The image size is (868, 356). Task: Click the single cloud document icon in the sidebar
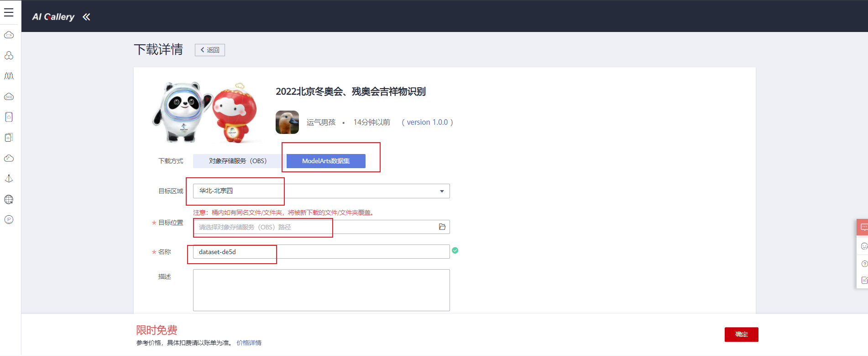[x=9, y=117]
